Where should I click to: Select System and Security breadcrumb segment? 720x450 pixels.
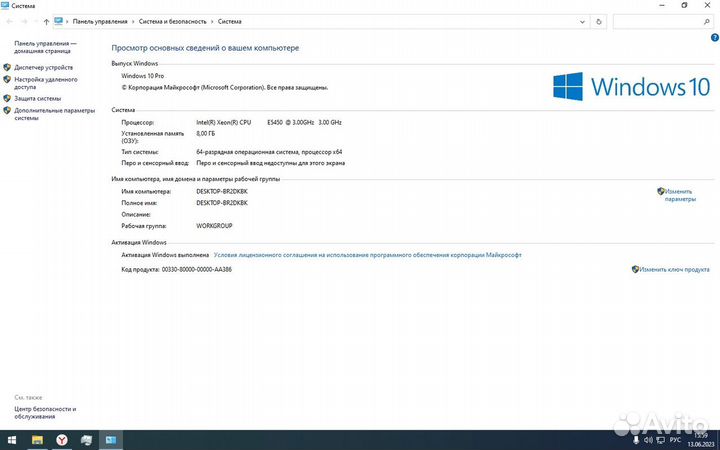(172, 21)
